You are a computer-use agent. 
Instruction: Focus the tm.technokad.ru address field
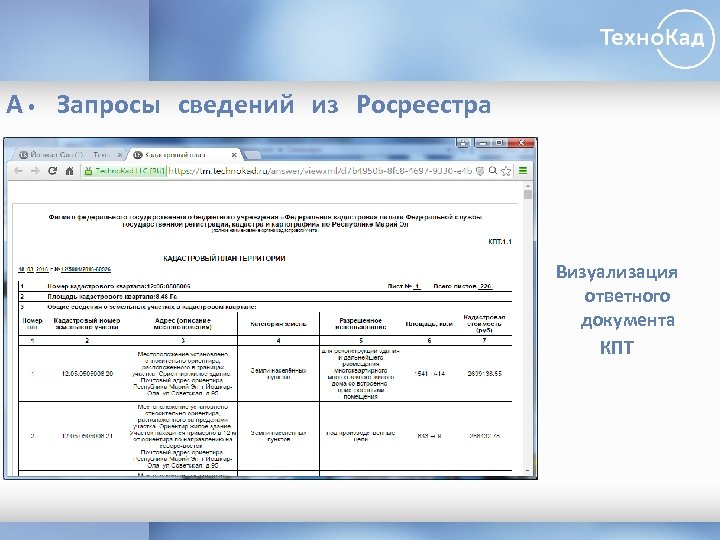click(320, 171)
